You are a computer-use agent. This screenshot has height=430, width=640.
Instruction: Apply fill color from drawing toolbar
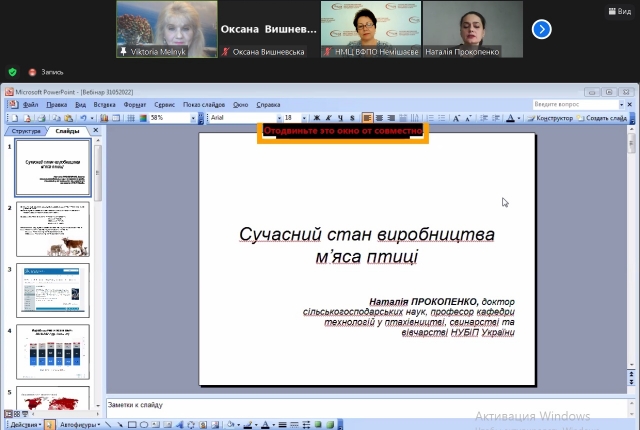coord(231,425)
